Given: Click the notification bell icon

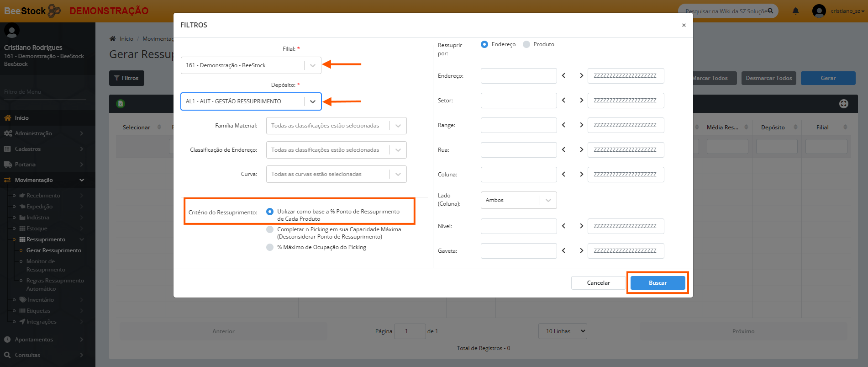Looking at the screenshot, I should pyautogui.click(x=795, y=11).
